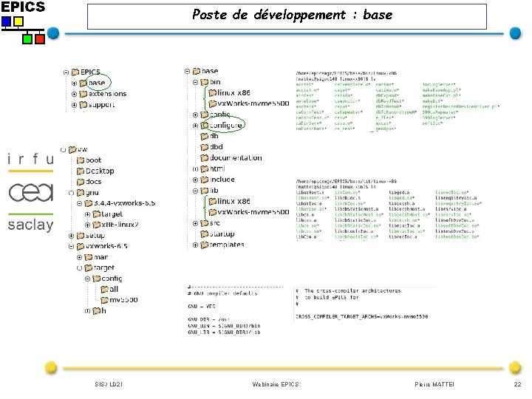The image size is (532, 399).
Task: Click the EPICS logo in the corner
Action: (x=23, y=22)
